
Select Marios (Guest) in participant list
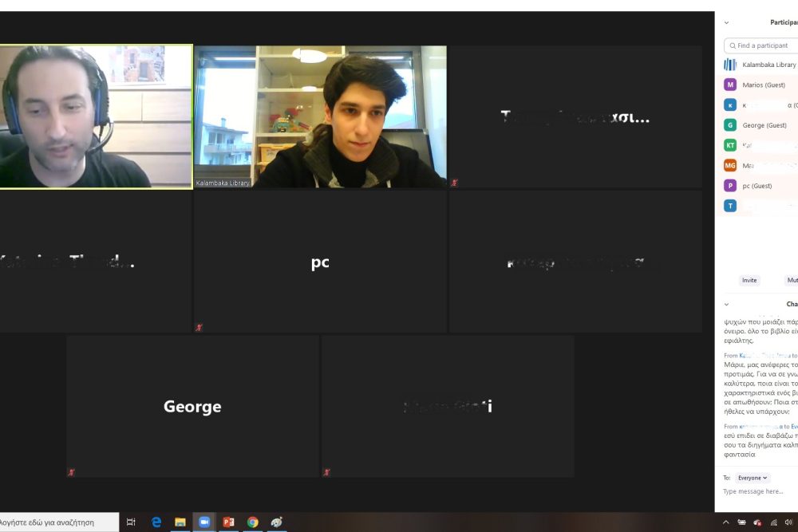[764, 85]
